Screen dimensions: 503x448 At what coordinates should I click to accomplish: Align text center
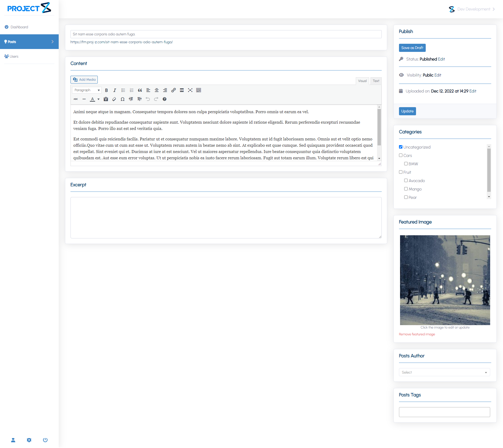tap(157, 90)
